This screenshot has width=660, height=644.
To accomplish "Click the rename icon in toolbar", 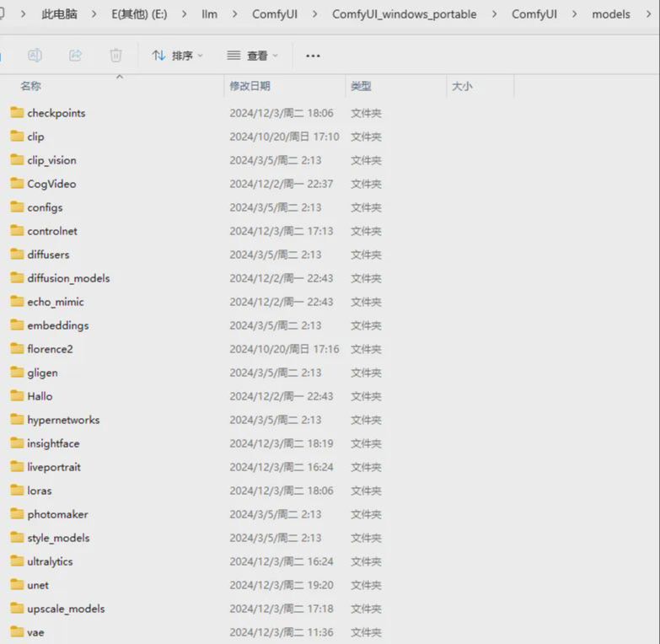I will [x=35, y=55].
